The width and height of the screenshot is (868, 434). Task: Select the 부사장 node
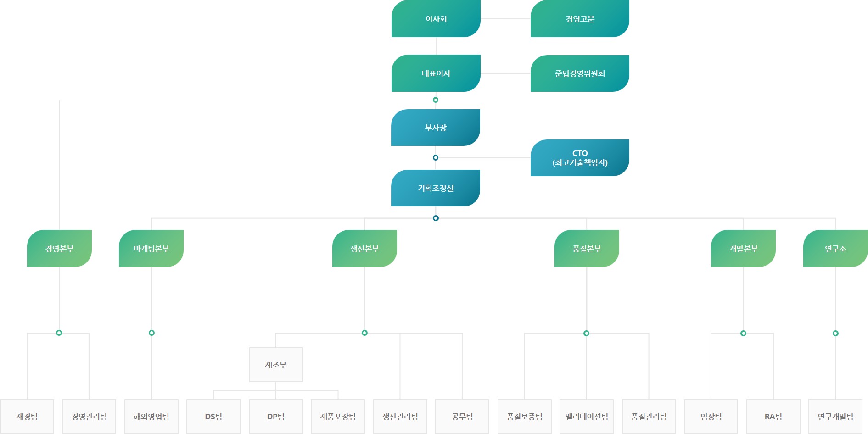coord(435,128)
